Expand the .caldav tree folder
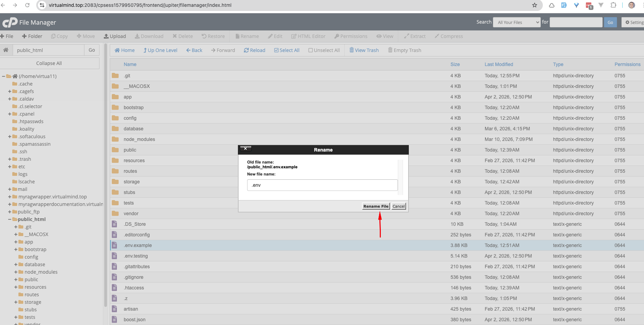The image size is (644, 325). 10,99
